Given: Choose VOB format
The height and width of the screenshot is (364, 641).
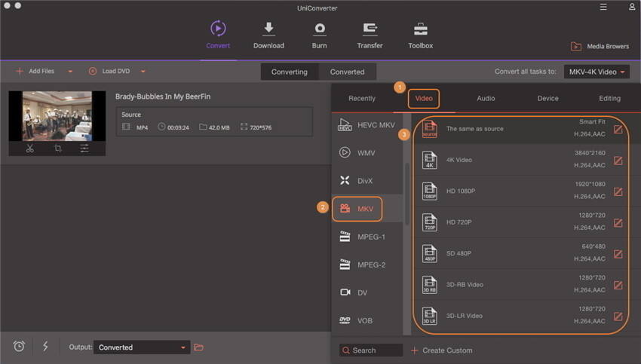Looking at the screenshot, I should (x=367, y=321).
